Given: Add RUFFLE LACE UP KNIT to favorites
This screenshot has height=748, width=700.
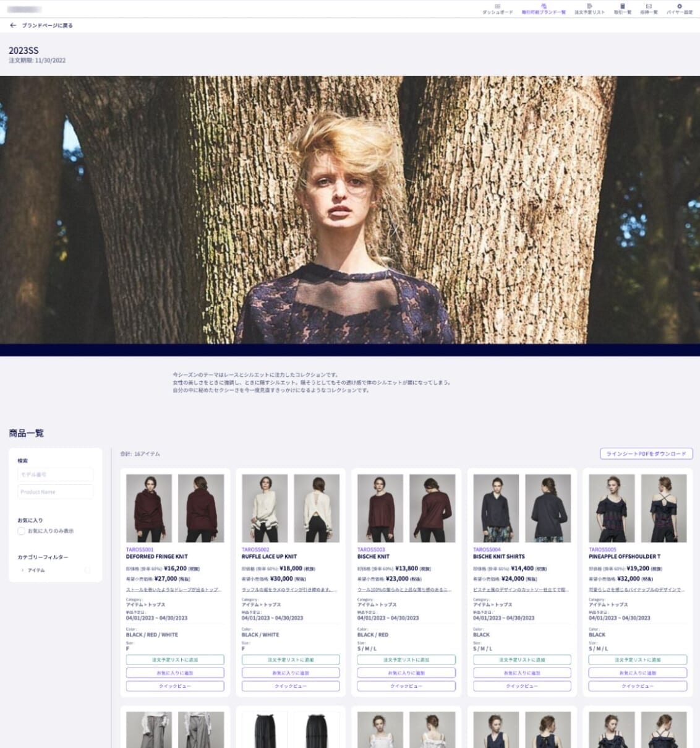Looking at the screenshot, I should tap(291, 673).
